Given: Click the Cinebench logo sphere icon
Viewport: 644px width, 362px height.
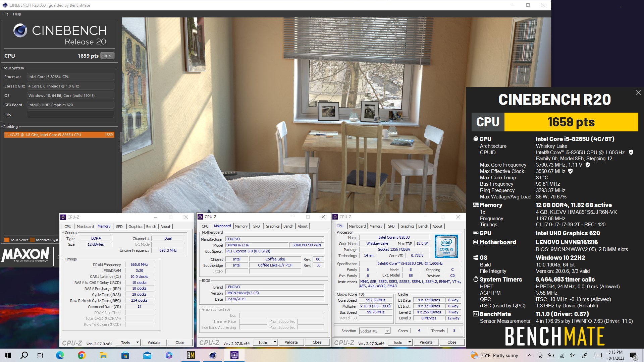Looking at the screenshot, I should pyautogui.click(x=20, y=31).
